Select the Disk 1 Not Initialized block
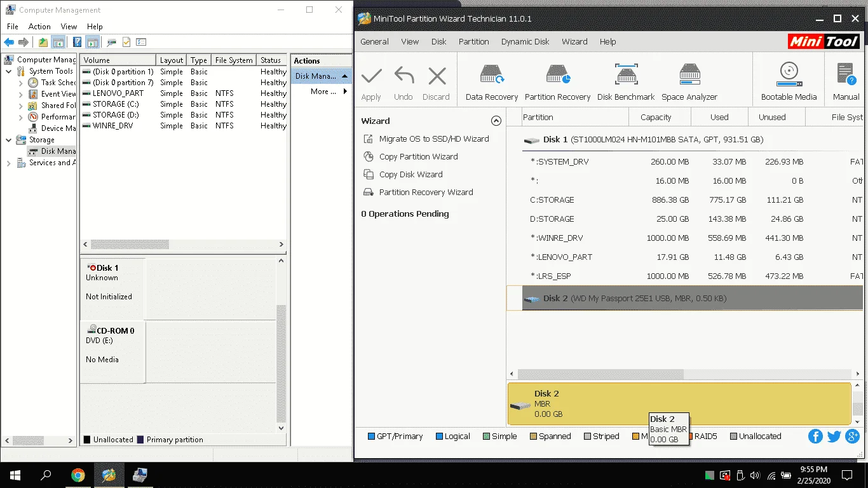The width and height of the screenshot is (868, 488). click(112, 288)
